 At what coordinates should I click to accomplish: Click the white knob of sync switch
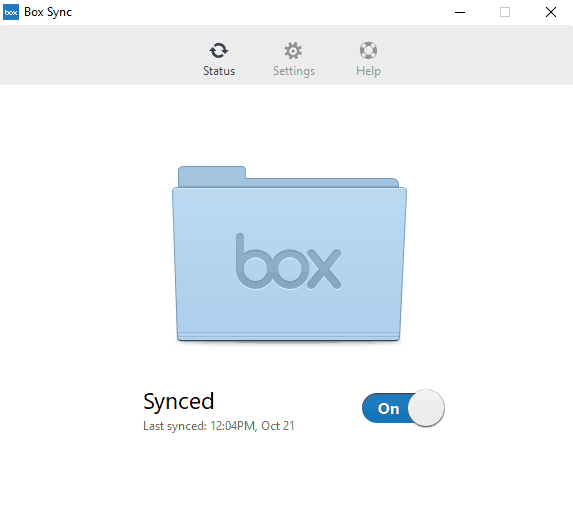coord(426,408)
